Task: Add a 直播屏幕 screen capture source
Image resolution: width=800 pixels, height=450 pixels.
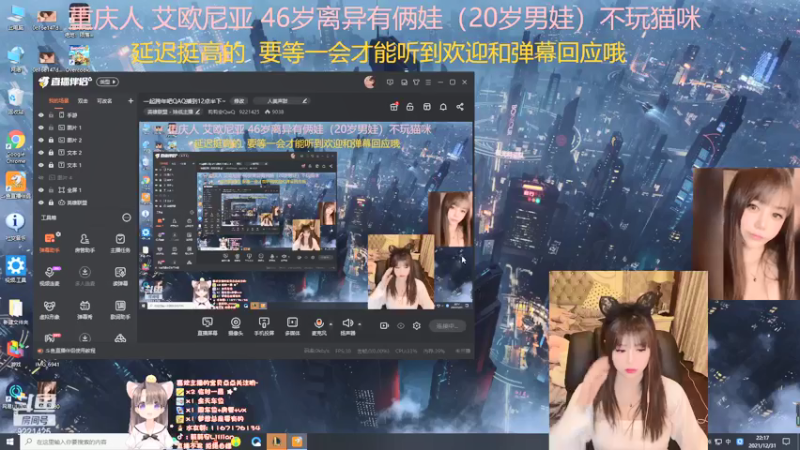Action: (207, 326)
